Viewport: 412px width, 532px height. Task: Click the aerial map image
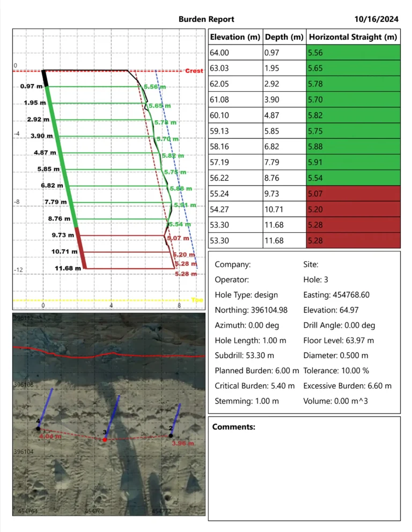[x=109, y=414]
